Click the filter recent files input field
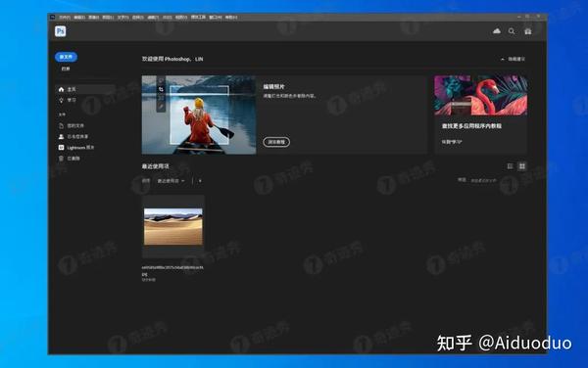Screen dimensions: 588x368 pyautogui.click(x=484, y=180)
